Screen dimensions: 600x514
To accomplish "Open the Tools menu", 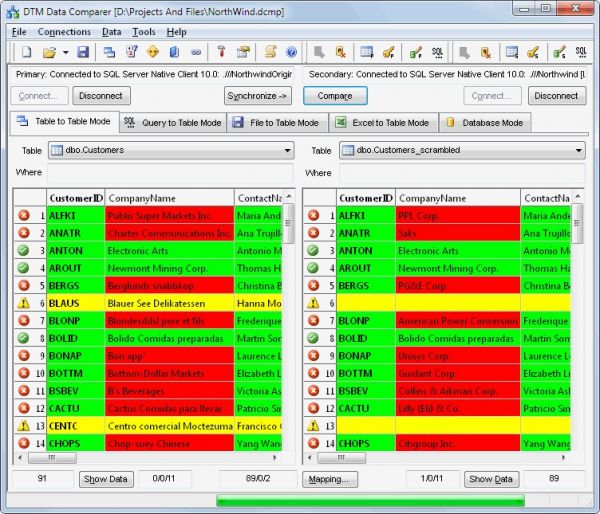I will click(x=143, y=32).
